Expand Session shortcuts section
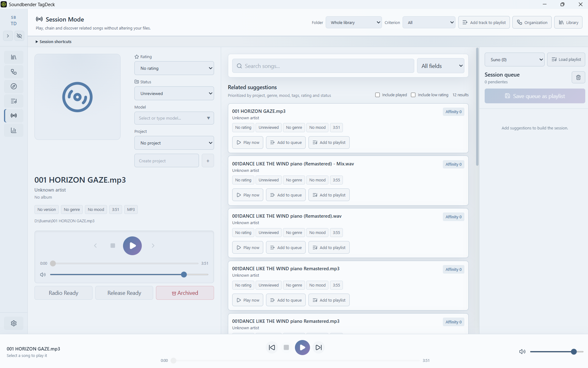Viewport: 588px width, 368px height. tap(54, 42)
